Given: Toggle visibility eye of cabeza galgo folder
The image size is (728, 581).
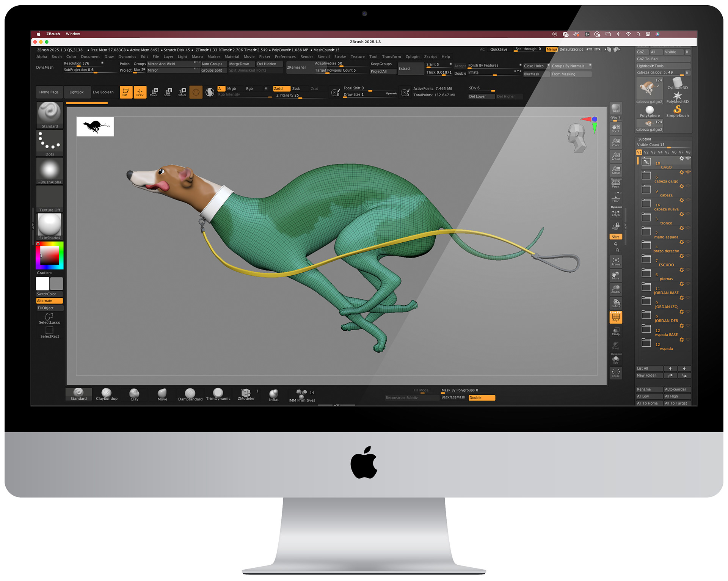Looking at the screenshot, I should [x=688, y=172].
